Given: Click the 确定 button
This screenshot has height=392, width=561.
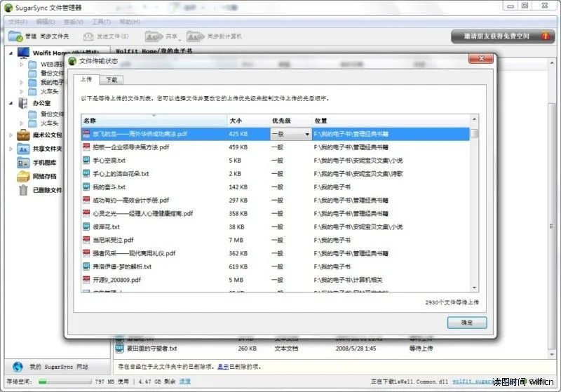Looking at the screenshot, I should [467, 323].
